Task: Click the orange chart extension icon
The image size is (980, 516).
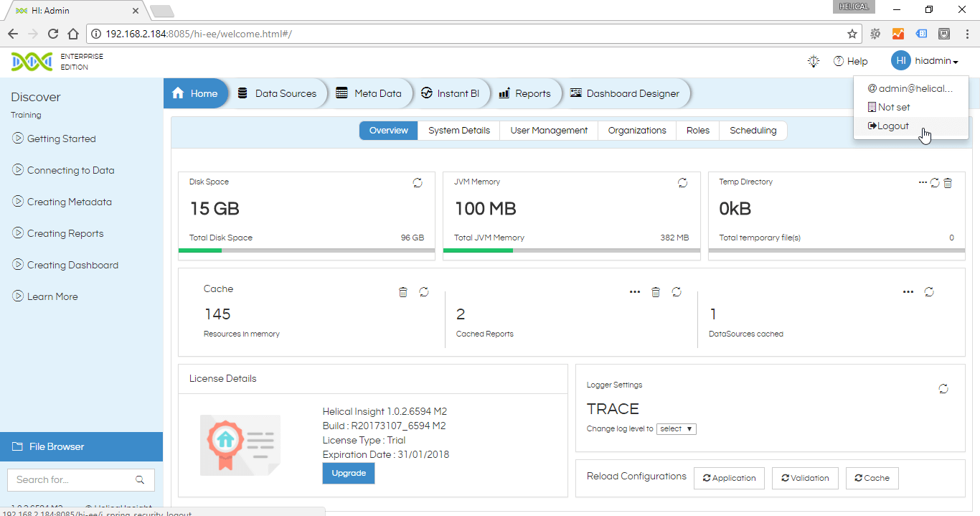Action: [897, 34]
